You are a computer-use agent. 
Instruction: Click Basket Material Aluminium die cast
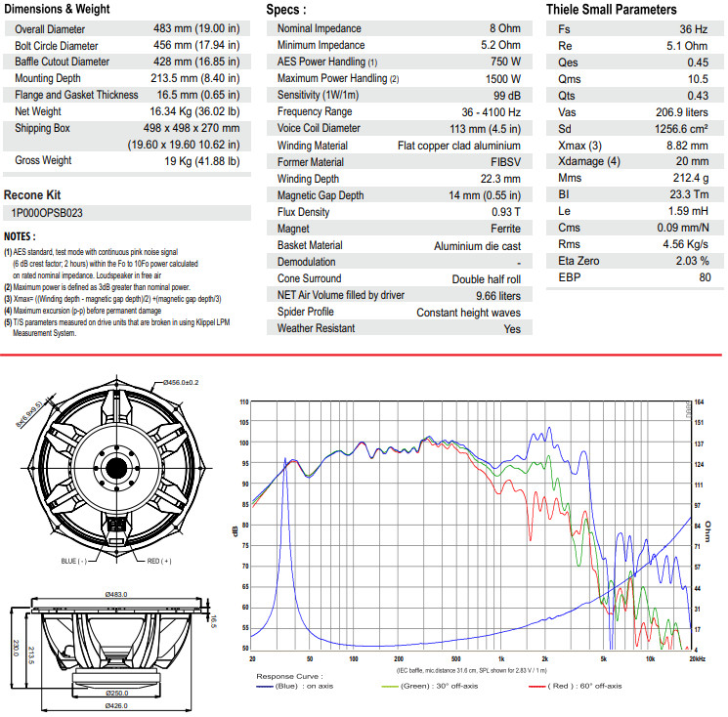point(477,246)
